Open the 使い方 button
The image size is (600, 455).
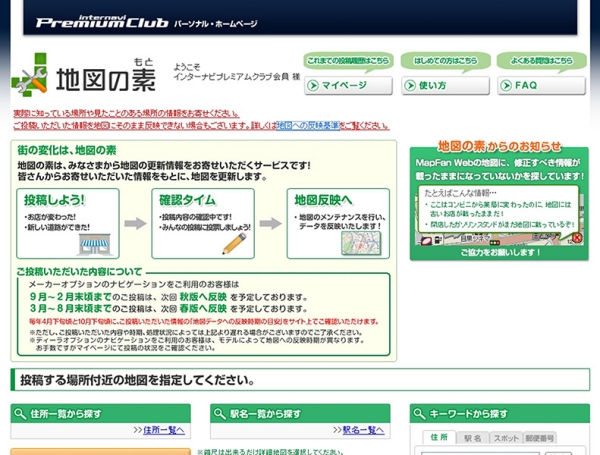click(445, 85)
